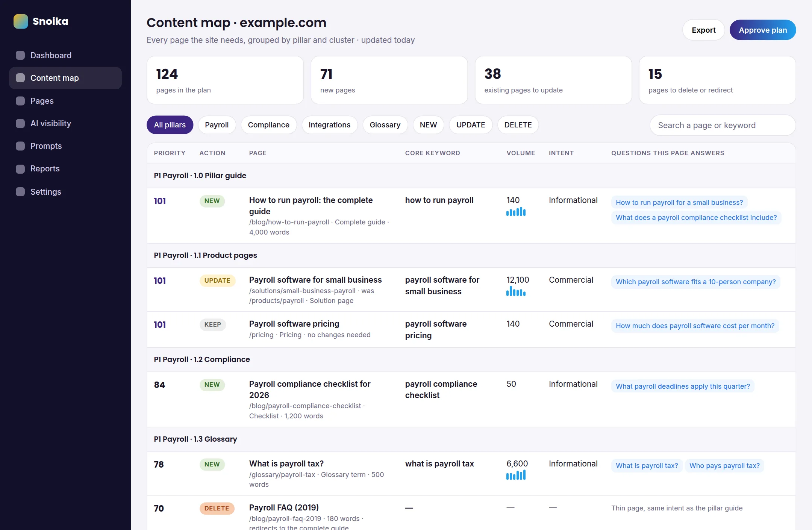Click the Snoika logo icon
The width and height of the screenshot is (812, 530).
21,21
